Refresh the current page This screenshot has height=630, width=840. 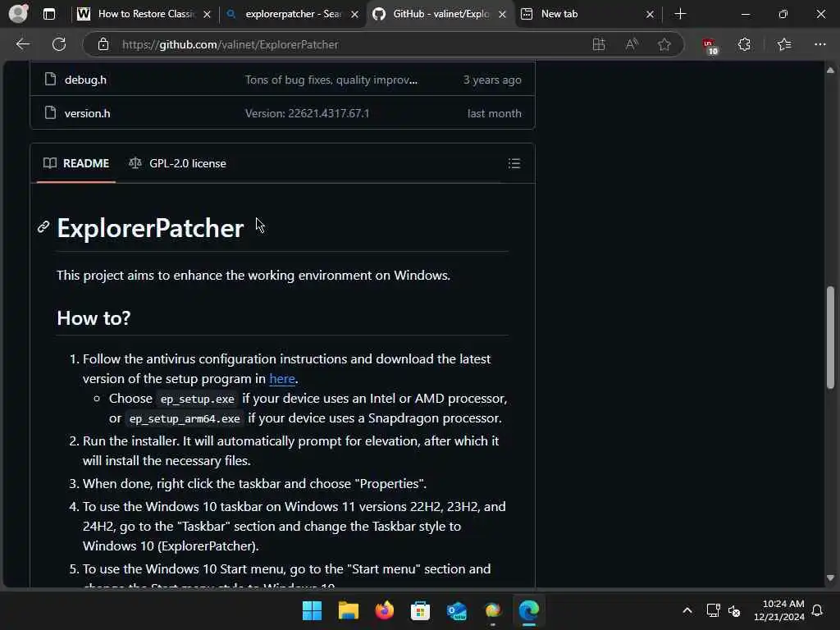tap(59, 44)
